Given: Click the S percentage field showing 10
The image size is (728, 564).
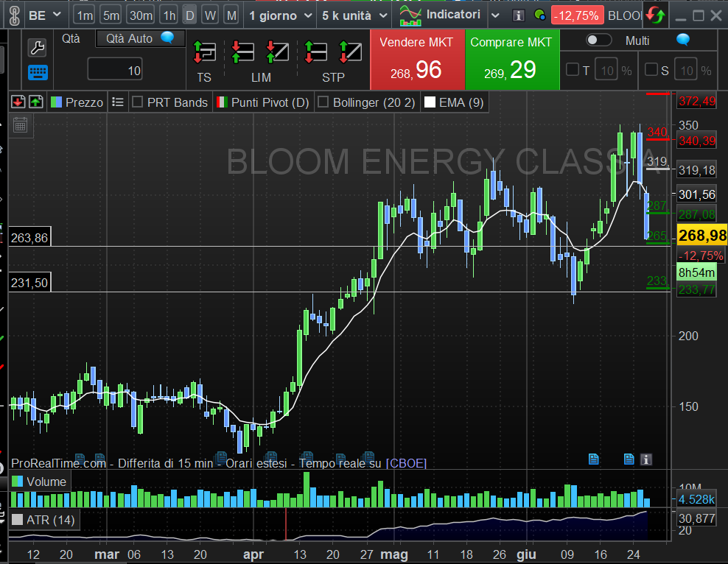Looking at the screenshot, I should (686, 71).
